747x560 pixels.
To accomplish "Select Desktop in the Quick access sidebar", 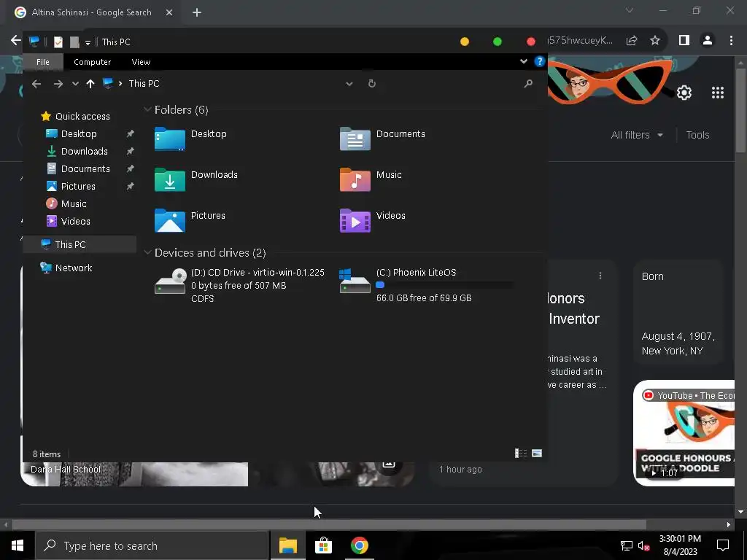I will pos(79,134).
